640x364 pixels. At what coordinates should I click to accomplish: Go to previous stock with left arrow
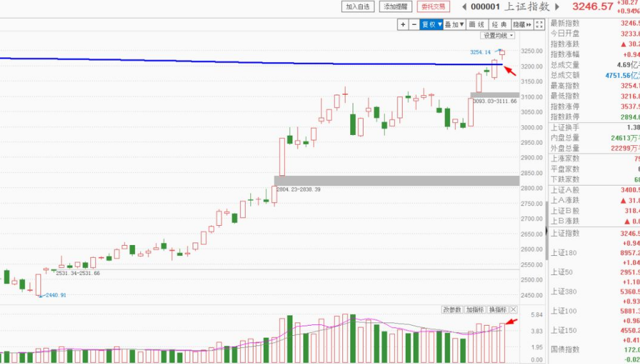464,6
